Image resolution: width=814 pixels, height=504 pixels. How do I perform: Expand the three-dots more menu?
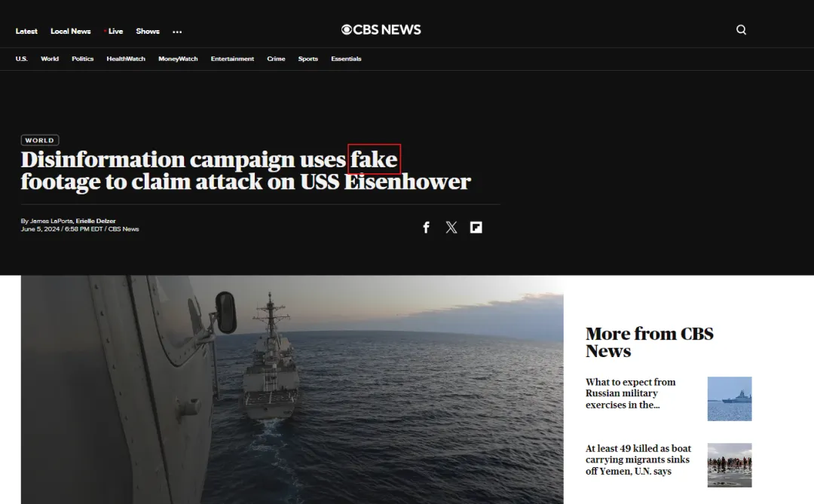click(177, 32)
